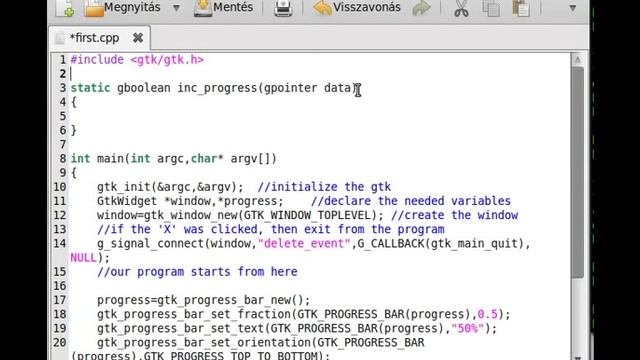
Task: Click the vertical scrollbar thumb
Action: click(578, 172)
